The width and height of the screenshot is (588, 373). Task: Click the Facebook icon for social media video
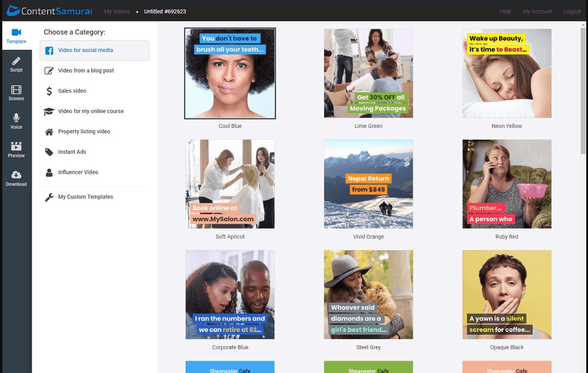49,51
